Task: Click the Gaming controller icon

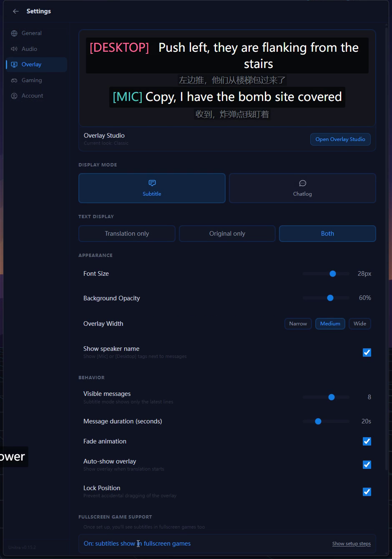Action: point(14,80)
